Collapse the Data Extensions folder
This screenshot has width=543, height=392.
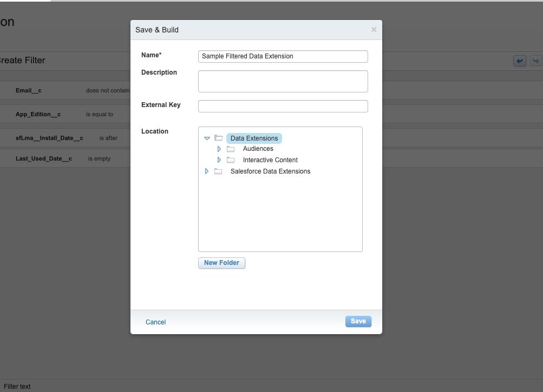[x=207, y=138]
